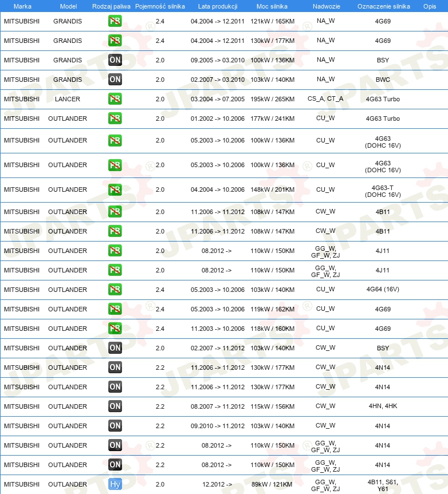Select the 09.2005 -> 03.2010 production years cell
The width and height of the screenshot is (448, 494).
218,60
